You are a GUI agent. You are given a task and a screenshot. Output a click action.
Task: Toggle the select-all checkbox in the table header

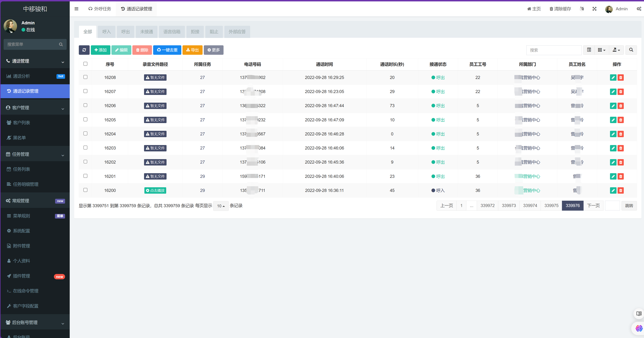pyautogui.click(x=85, y=64)
